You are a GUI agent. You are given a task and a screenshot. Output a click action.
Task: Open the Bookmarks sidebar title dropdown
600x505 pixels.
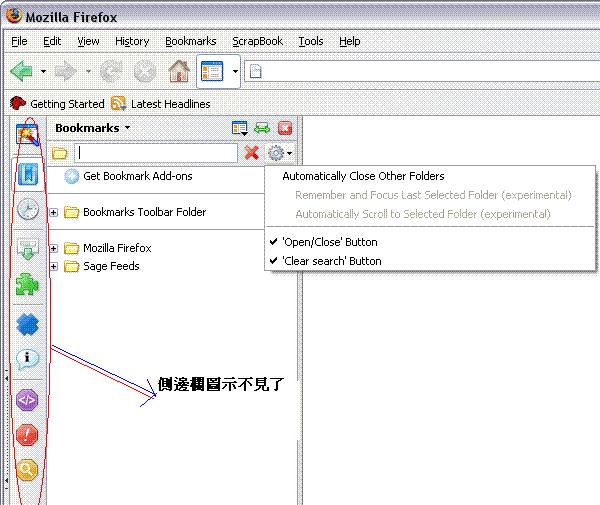[x=93, y=128]
